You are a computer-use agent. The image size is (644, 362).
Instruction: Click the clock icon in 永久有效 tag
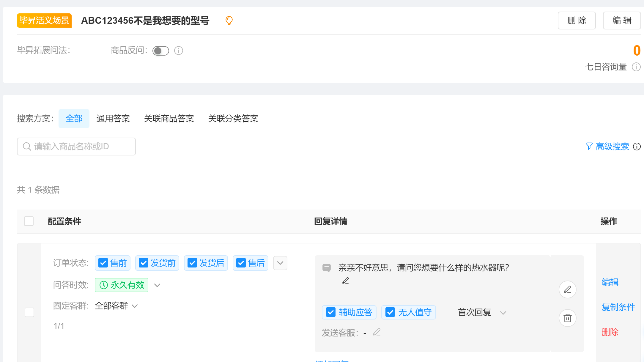coord(103,285)
